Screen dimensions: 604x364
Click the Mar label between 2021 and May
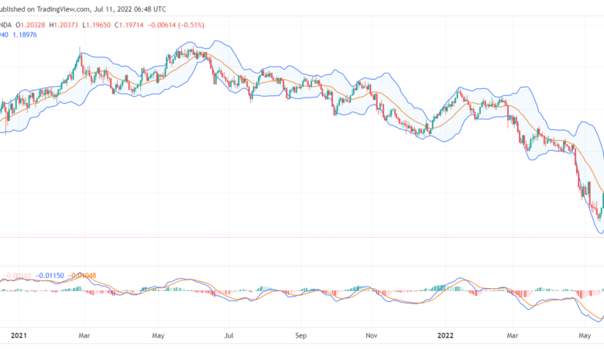[84, 335]
